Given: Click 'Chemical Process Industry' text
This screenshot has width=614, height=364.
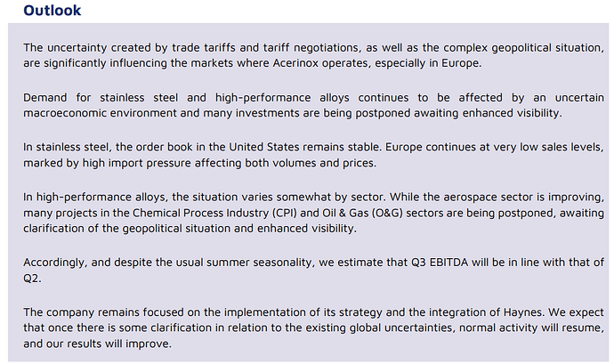Looking at the screenshot, I should (x=200, y=213).
